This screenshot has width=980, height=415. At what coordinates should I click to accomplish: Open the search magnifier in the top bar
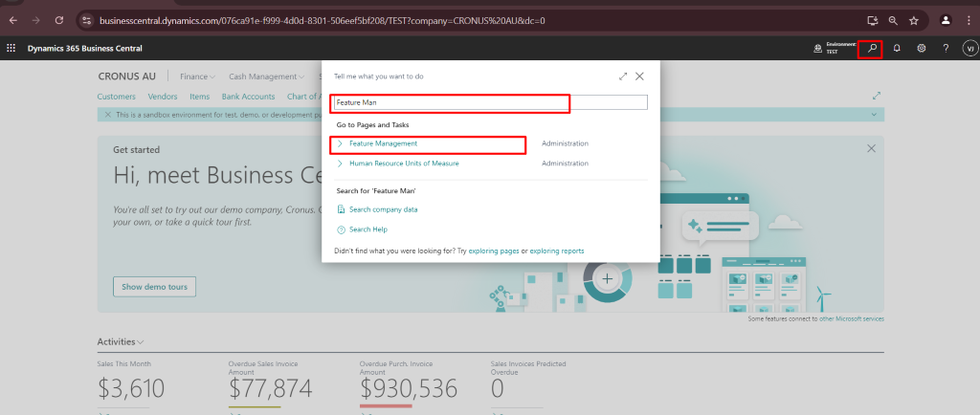point(873,48)
